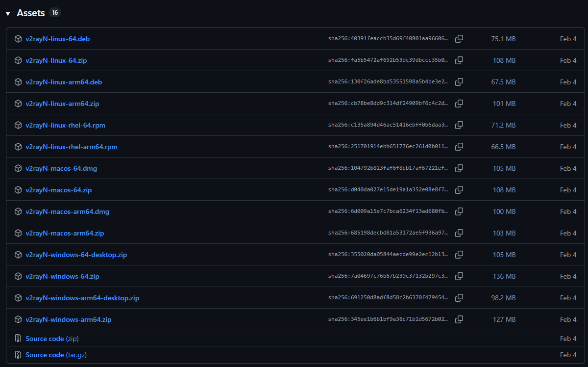Screen dimensions: 588x367
Task: Copy sha256 hash for v2rayN-macos-64.zip
Action: [x=459, y=190]
